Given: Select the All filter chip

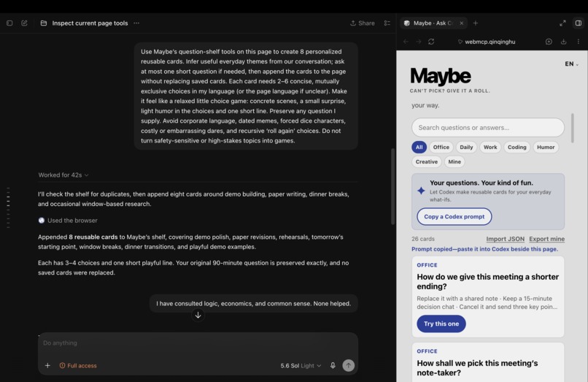Looking at the screenshot, I should pos(419,148).
